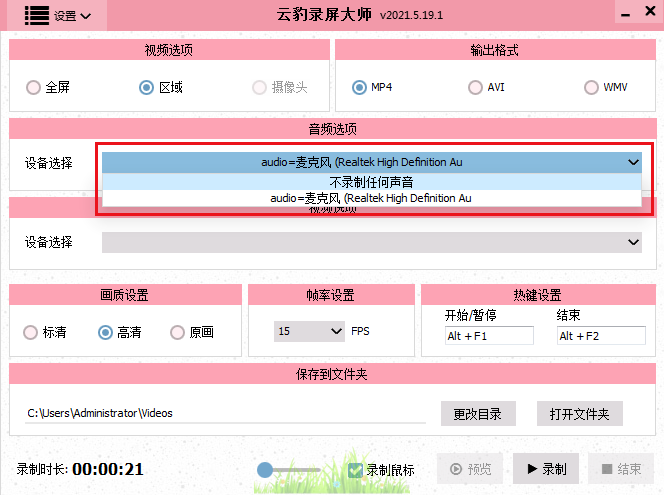This screenshot has height=495, width=664.
Task: Click the 结束 stop button
Action: [x=621, y=469]
